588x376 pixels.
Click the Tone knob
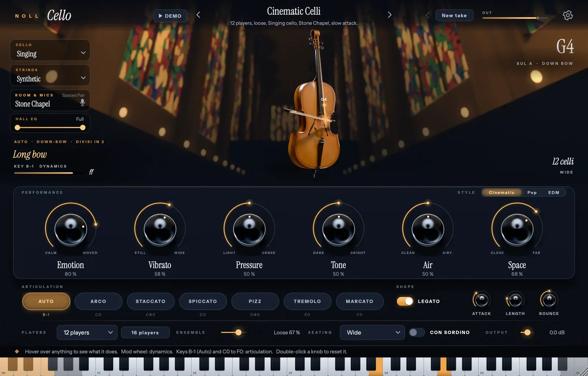click(338, 229)
